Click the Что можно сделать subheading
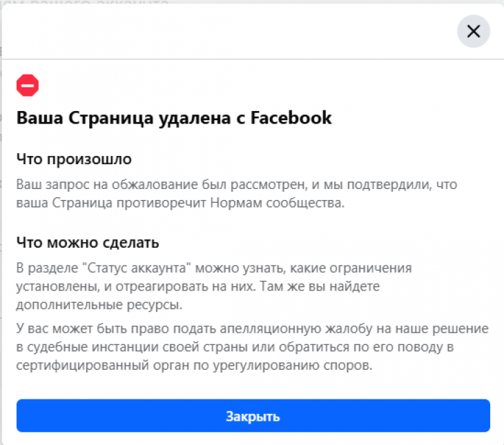 click(x=88, y=243)
